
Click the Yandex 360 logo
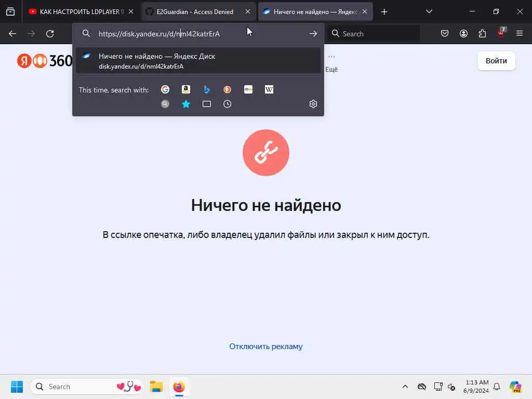pyautogui.click(x=45, y=61)
